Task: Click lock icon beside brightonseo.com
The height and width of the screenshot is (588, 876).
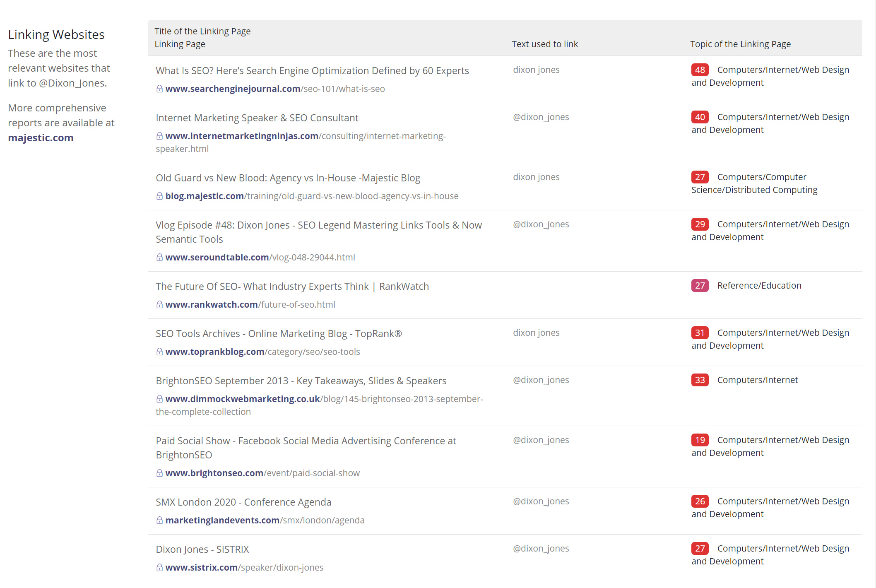Action: point(159,473)
